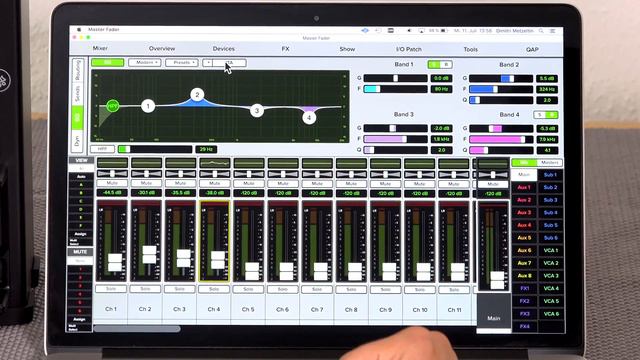The width and height of the screenshot is (640, 360).
Task: Click the Main channel name label
Action: 493,318
